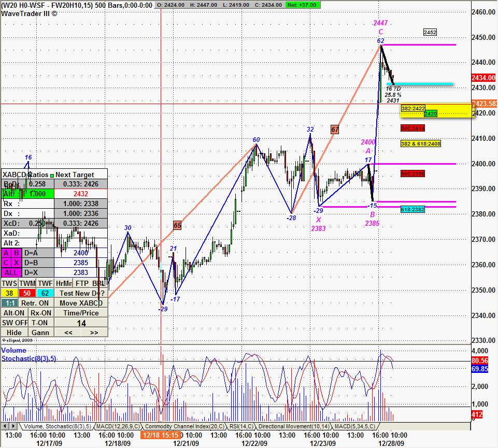Click the magenta A point button

(7, 253)
